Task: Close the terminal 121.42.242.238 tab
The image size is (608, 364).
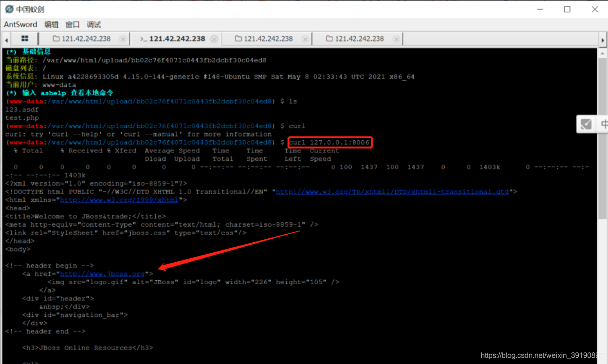Action: [x=214, y=39]
